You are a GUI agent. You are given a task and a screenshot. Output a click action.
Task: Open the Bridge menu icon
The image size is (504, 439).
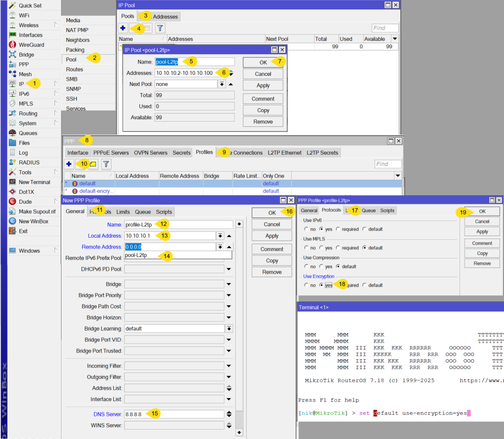coord(13,55)
